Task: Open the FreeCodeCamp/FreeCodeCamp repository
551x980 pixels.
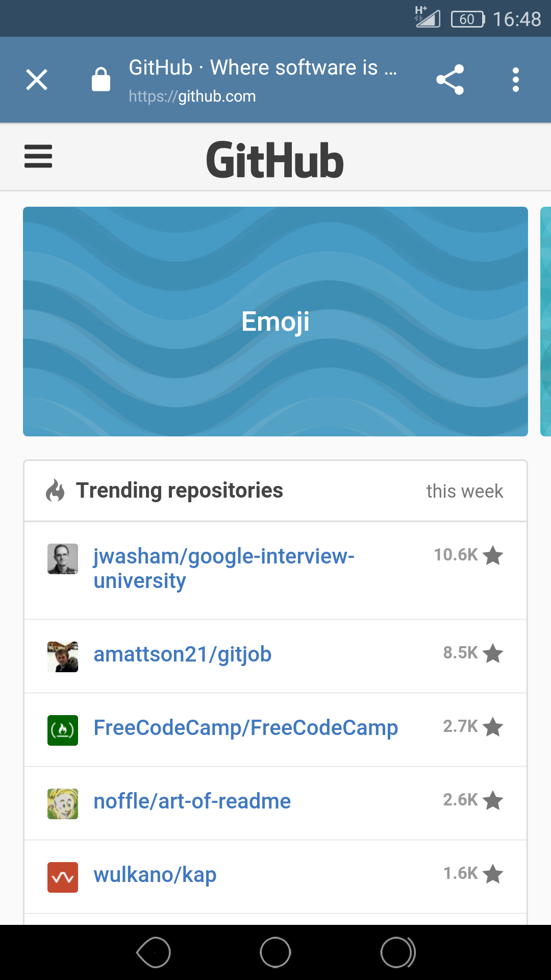Action: (245, 728)
